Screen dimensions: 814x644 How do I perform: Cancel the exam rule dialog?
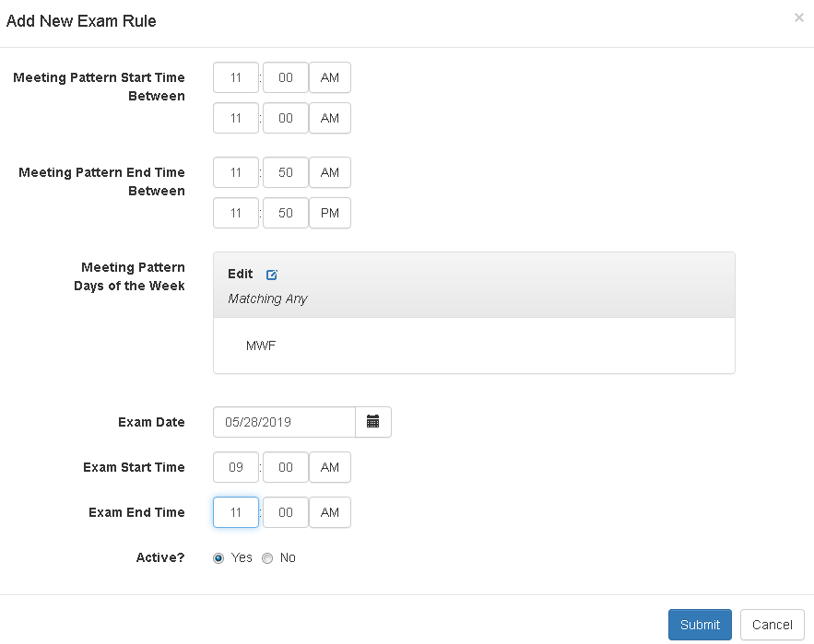point(772,625)
